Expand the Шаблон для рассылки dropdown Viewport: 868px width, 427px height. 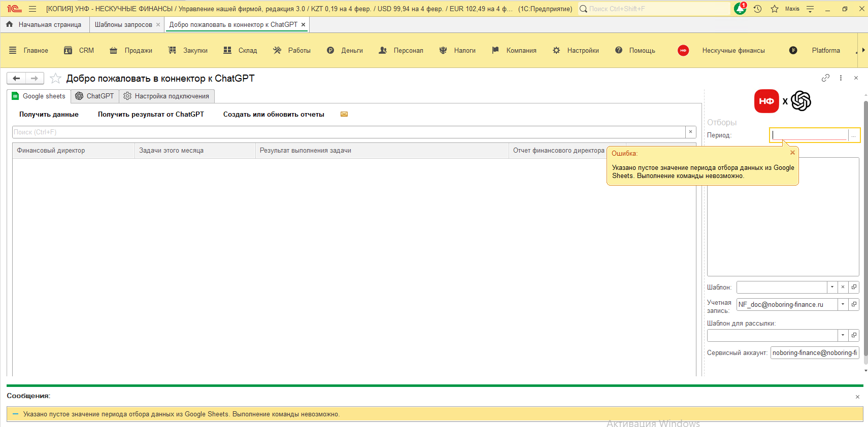(x=843, y=335)
